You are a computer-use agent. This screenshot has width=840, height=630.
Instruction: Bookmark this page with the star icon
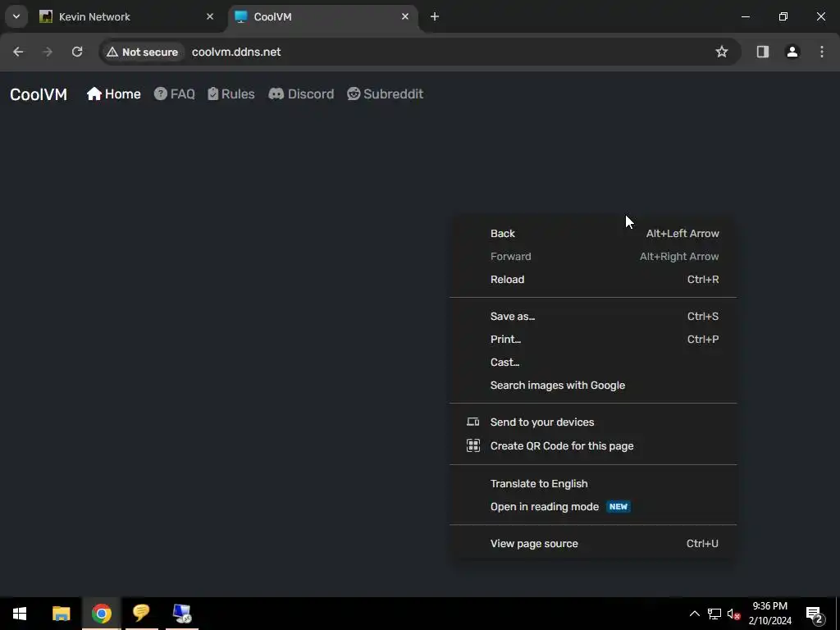(x=722, y=52)
